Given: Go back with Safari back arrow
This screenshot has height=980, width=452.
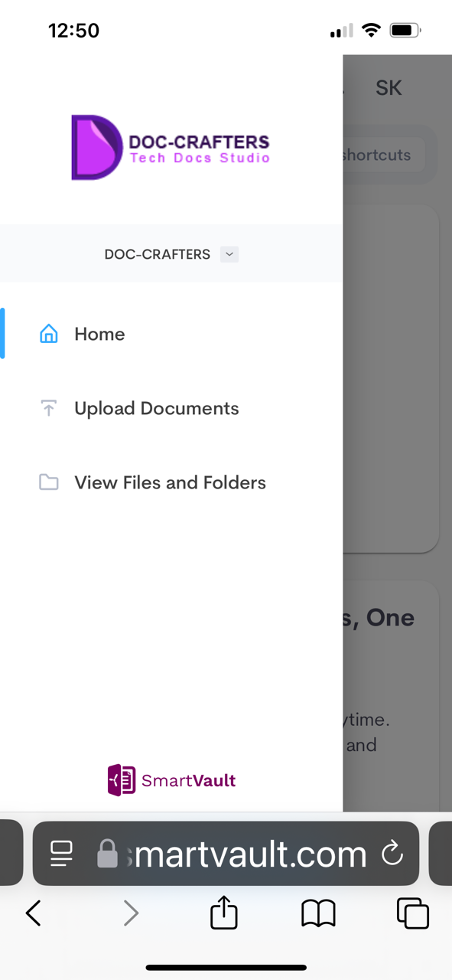Looking at the screenshot, I should (x=33, y=913).
